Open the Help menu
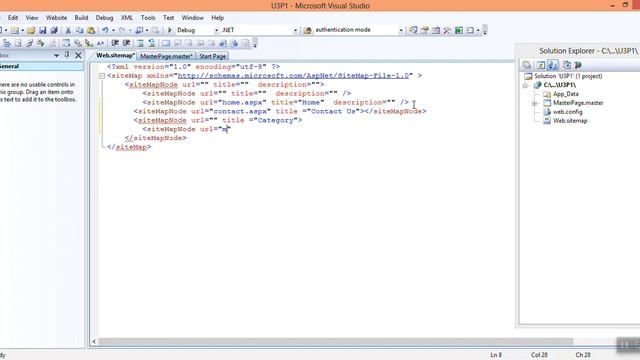The width and height of the screenshot is (640, 360). tap(218, 18)
